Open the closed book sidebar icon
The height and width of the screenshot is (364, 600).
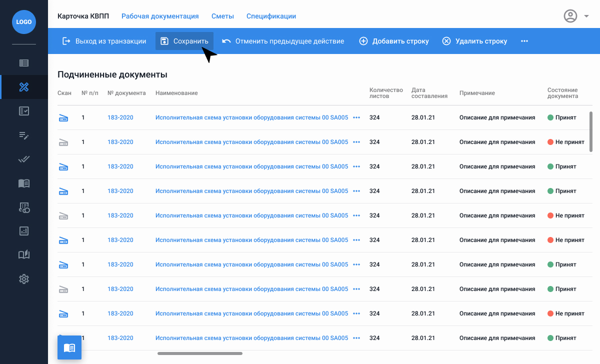coord(24,183)
